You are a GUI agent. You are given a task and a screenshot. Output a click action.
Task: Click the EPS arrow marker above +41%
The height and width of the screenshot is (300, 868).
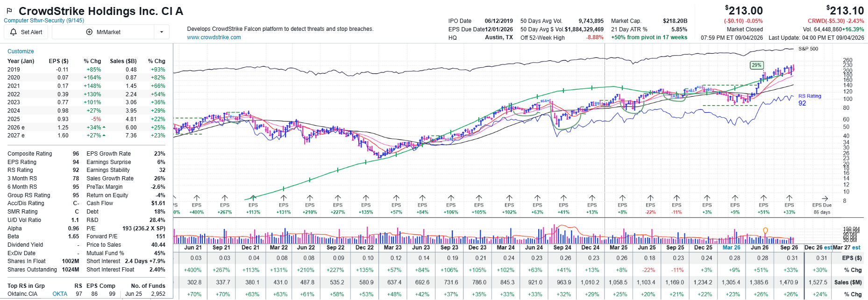[563, 198]
